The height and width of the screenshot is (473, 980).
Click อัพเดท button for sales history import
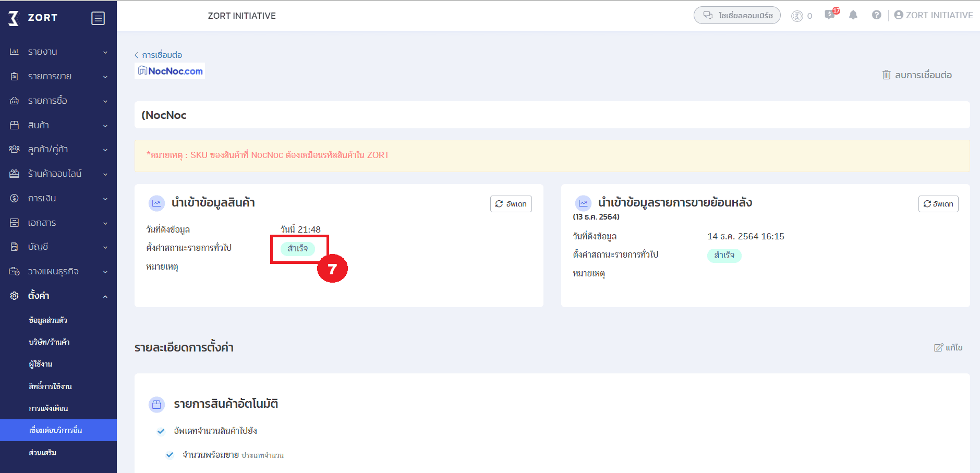tap(938, 204)
